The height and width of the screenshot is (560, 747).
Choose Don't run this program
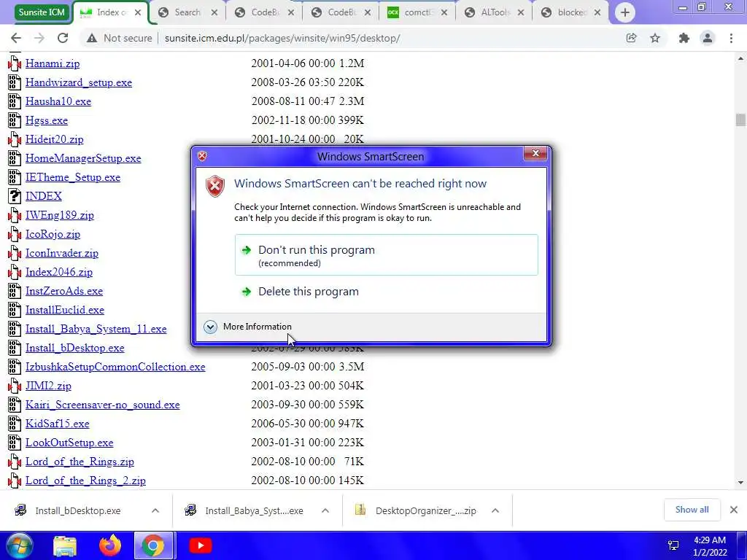click(x=387, y=254)
